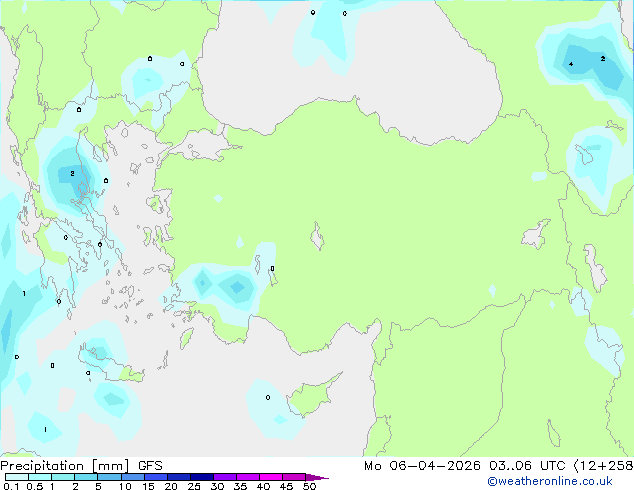Select the 30–35 mm purple legend swatch
The image size is (634, 490).
tap(225, 477)
